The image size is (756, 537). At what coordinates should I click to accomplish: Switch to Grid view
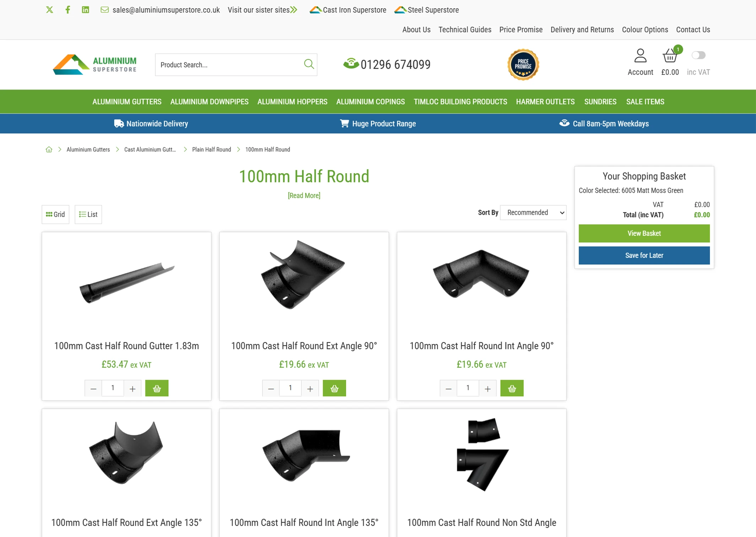tap(55, 215)
